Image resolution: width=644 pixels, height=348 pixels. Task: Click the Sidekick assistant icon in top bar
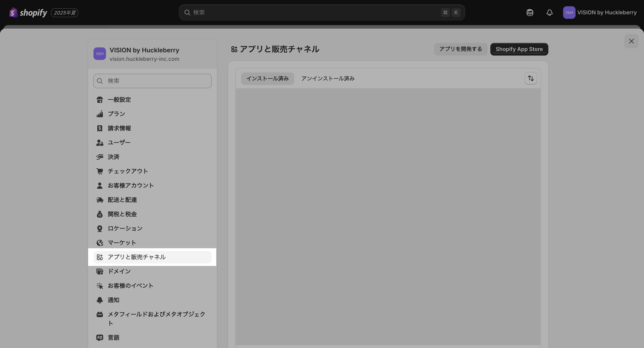(x=530, y=13)
